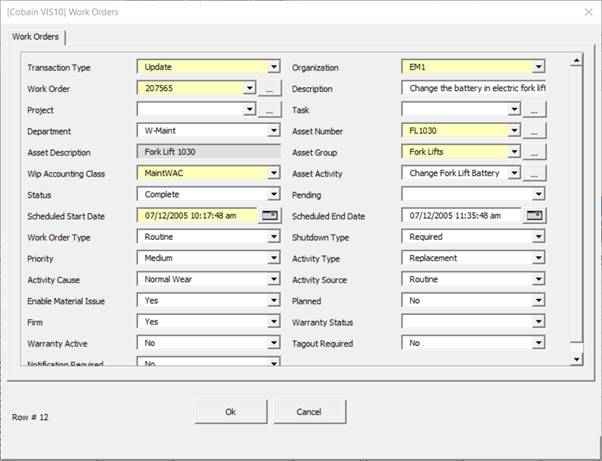Expand the Priority dropdown set to Medium
Viewport: 602px width, 461px height.
click(274, 258)
